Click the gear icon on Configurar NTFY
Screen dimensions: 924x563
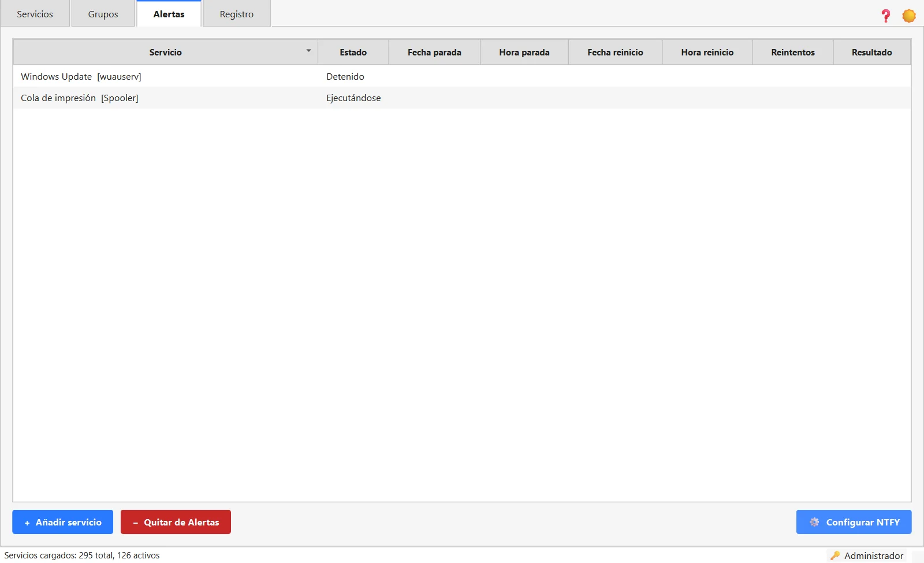click(x=814, y=522)
